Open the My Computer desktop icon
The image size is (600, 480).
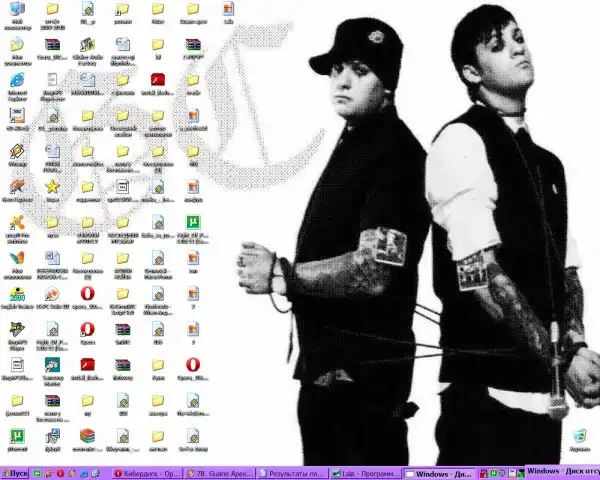click(x=17, y=10)
